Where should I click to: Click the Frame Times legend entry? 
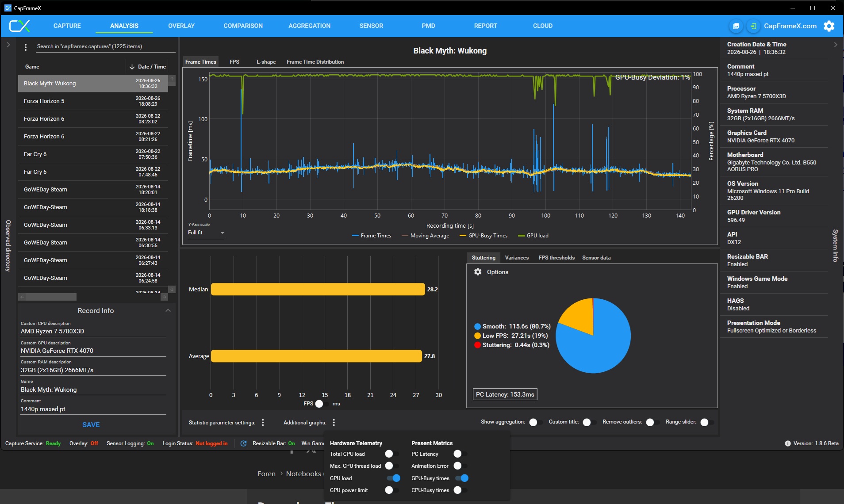372,236
